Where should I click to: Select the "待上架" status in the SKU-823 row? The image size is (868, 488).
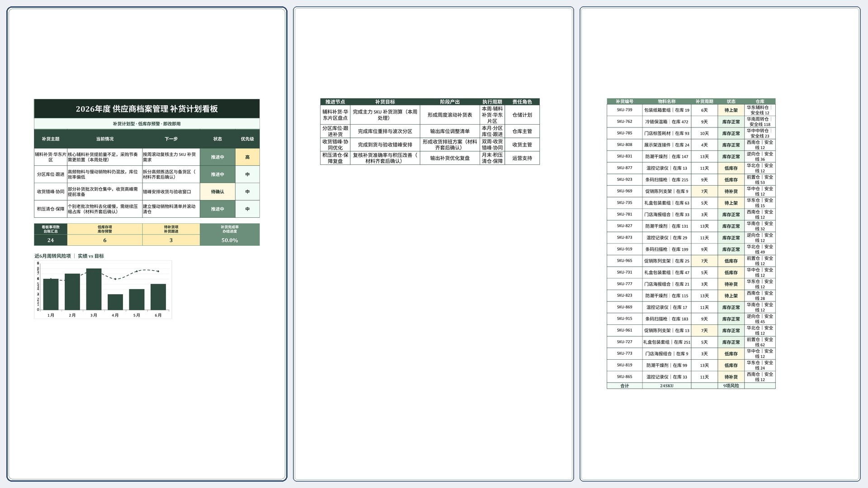click(731, 296)
